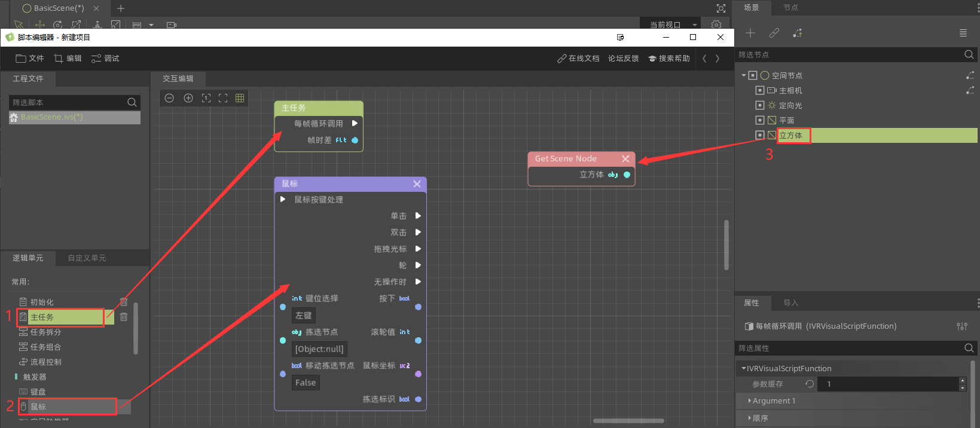Reset canvas zoom to actual size icon
Viewport: 980px width, 428px height.
(206, 98)
